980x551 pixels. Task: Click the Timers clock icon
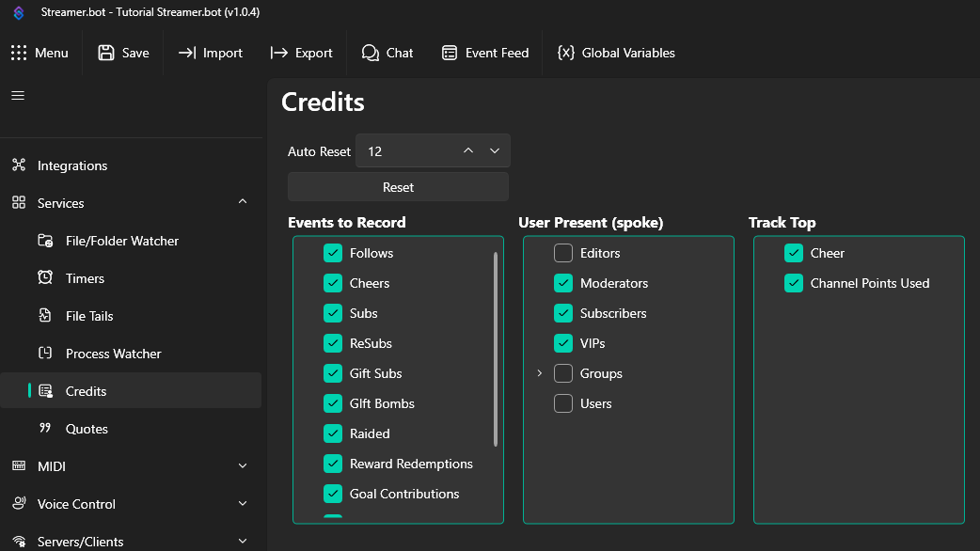tap(45, 278)
